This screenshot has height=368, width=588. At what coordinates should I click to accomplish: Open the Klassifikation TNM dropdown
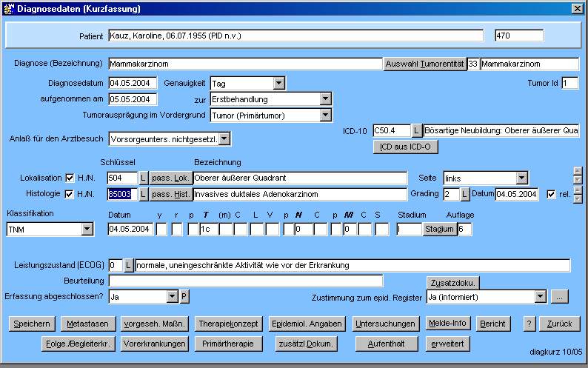point(87,230)
